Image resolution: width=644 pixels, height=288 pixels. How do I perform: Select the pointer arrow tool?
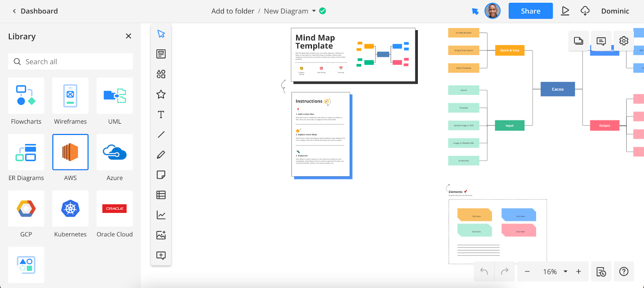point(161,34)
